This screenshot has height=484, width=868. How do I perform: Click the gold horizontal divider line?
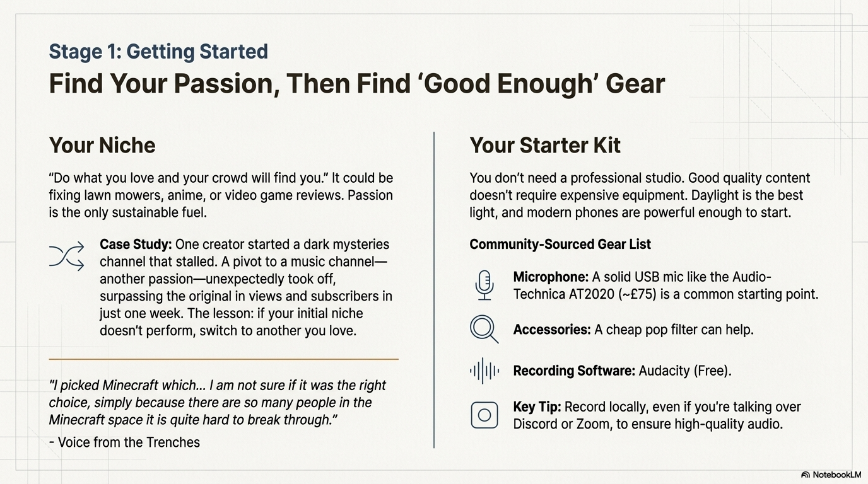tap(223, 359)
